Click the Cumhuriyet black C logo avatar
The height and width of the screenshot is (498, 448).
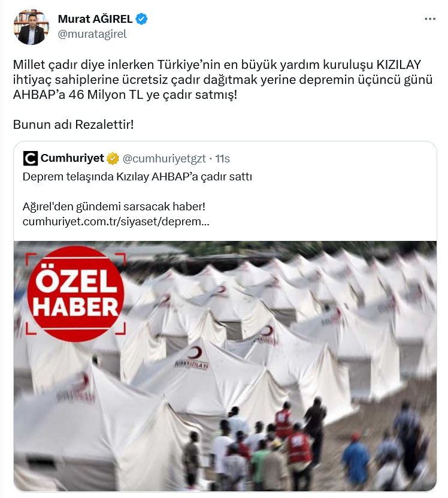(31, 158)
